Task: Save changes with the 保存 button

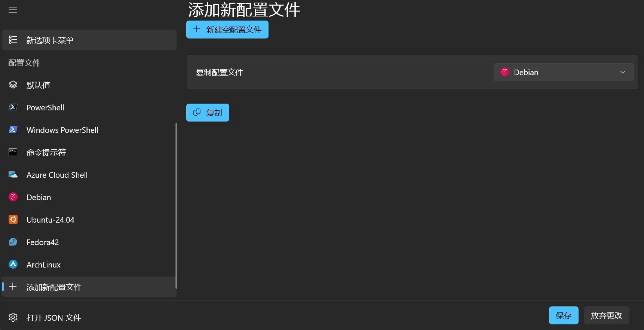Action: (563, 315)
